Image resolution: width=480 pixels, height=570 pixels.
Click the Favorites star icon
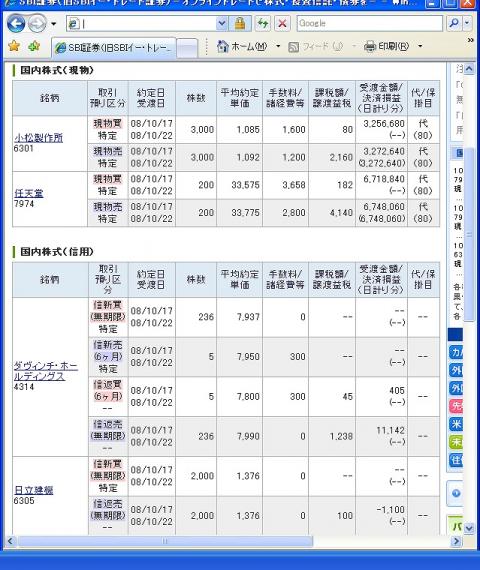tap(14, 46)
